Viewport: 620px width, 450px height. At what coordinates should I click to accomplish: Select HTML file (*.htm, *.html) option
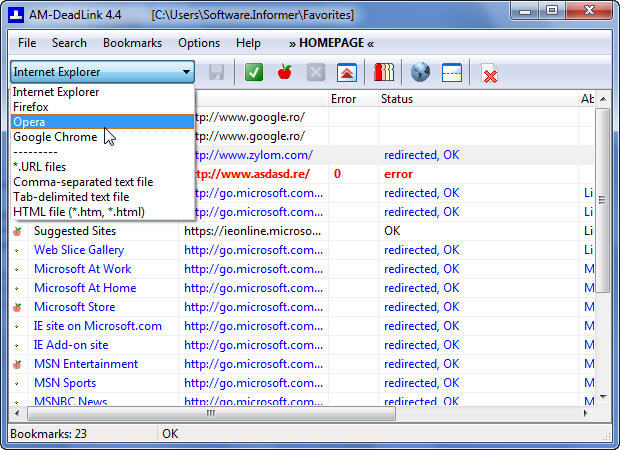pos(102,212)
